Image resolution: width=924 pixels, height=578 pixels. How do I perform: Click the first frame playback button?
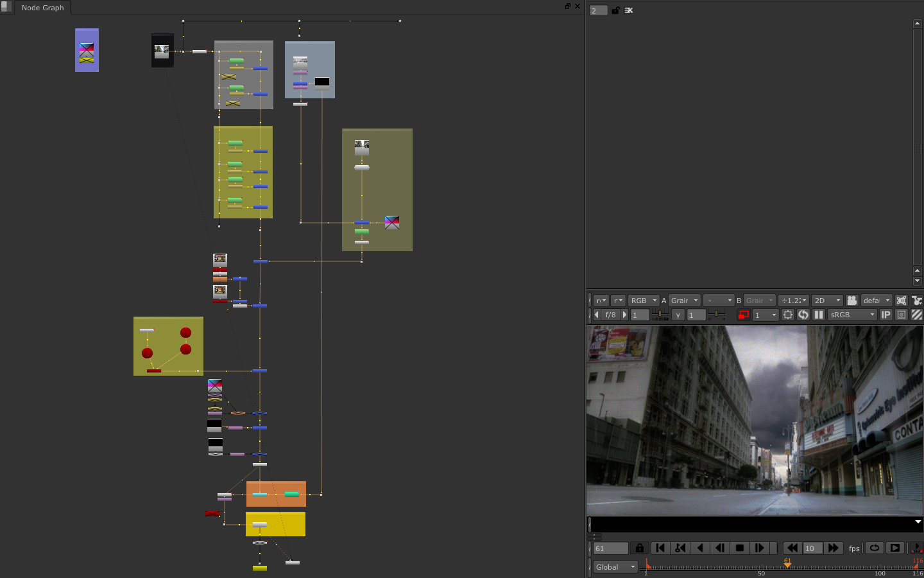(660, 548)
